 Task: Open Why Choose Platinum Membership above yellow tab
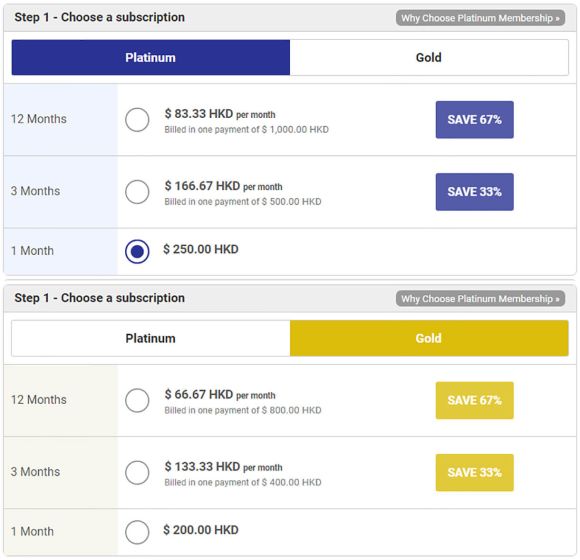point(480,299)
